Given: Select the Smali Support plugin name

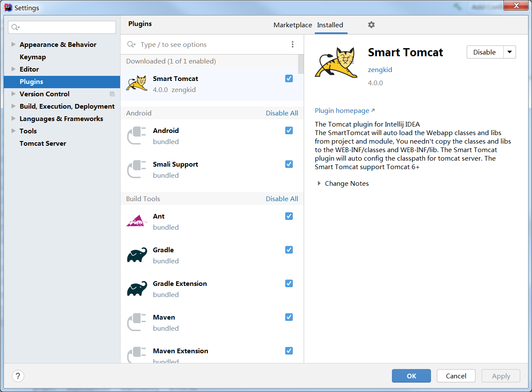Looking at the screenshot, I should 175,164.
